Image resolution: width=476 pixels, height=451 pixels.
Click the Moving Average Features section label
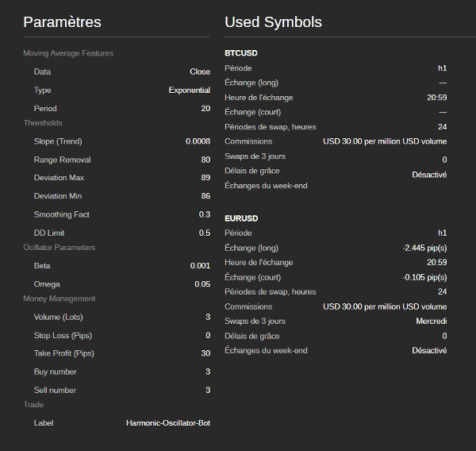coord(68,53)
